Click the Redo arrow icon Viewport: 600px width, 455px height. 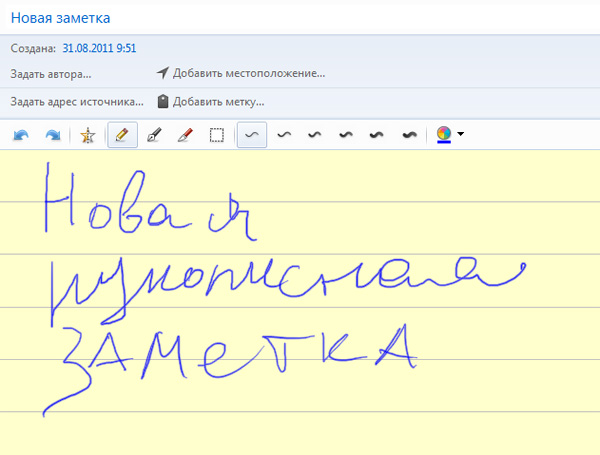[x=53, y=135]
